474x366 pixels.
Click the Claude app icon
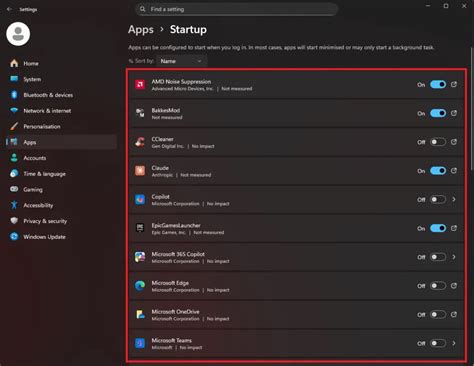[x=140, y=171]
